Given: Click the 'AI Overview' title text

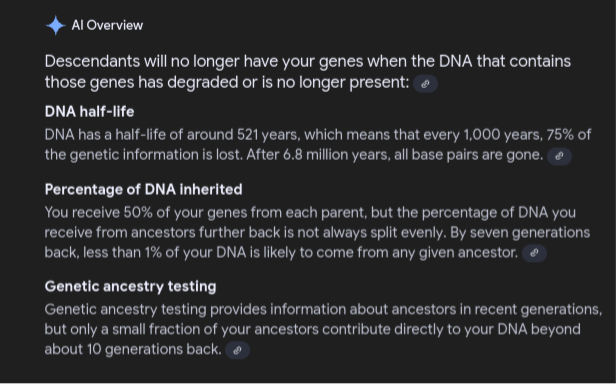Looking at the screenshot, I should tap(107, 26).
